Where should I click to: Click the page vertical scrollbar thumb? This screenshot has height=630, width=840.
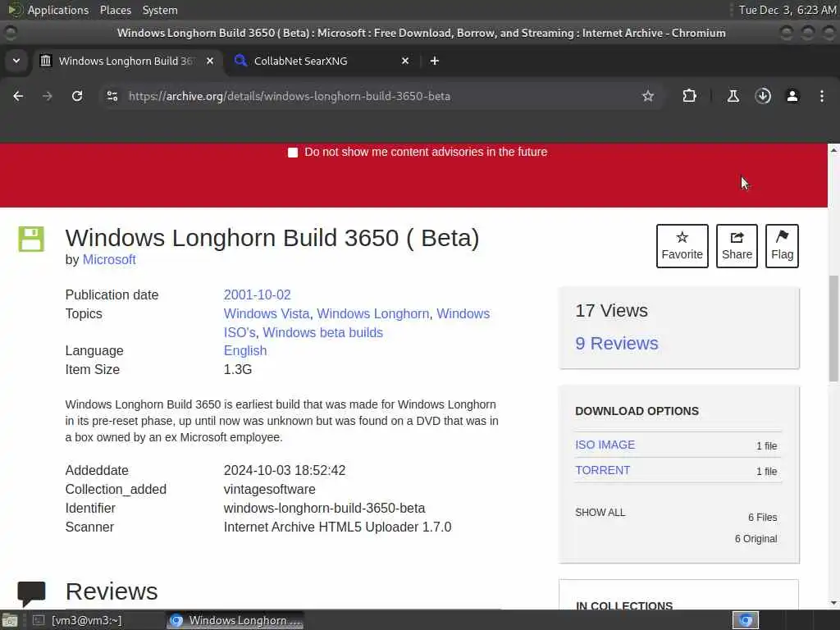[833, 328]
